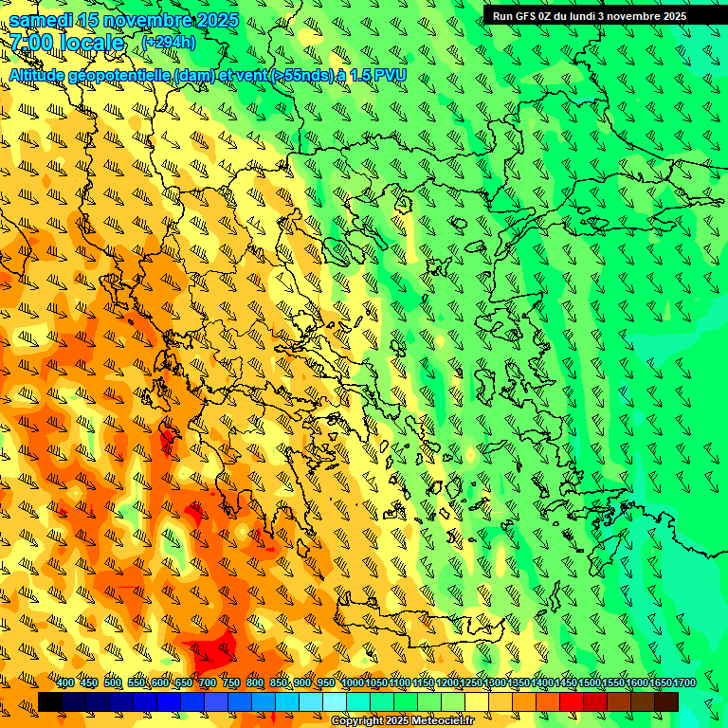Image resolution: width=728 pixels, height=728 pixels.
Task: Pick the bright red swatch in the legend
Action: point(572,702)
